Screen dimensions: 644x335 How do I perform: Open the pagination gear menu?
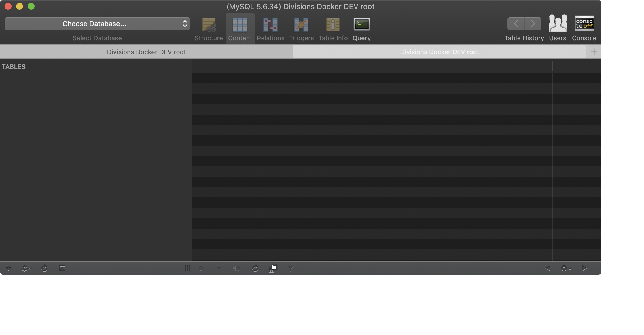[x=565, y=268]
